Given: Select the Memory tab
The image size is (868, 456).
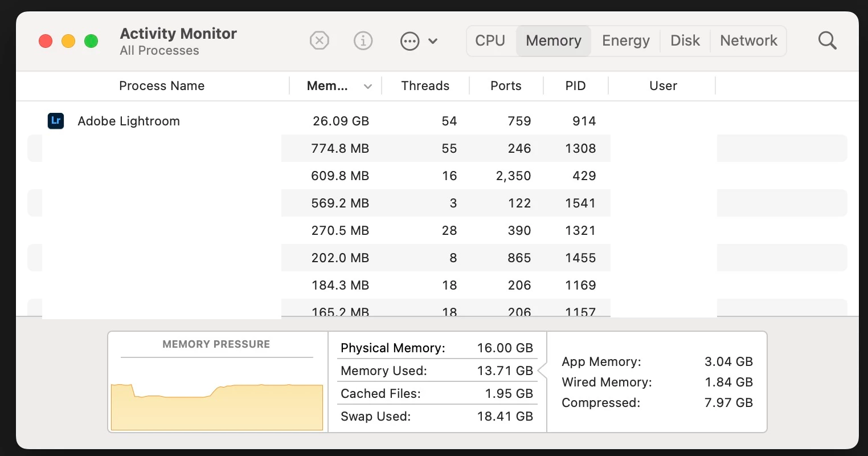Looking at the screenshot, I should point(554,41).
